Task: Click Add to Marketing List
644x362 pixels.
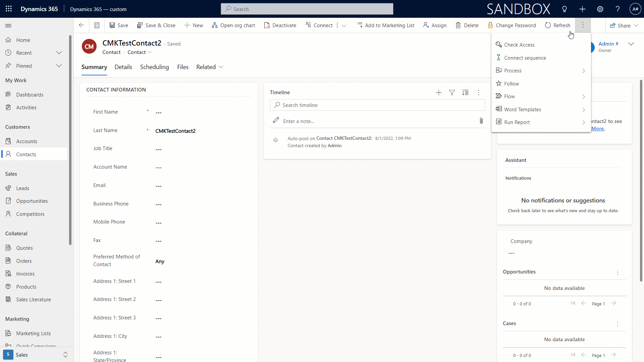Action: (385, 25)
